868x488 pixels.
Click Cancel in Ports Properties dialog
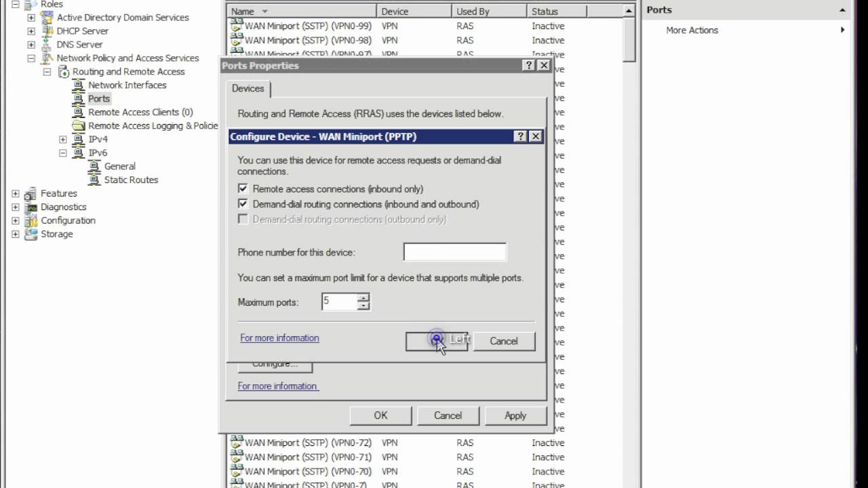pyautogui.click(x=448, y=415)
